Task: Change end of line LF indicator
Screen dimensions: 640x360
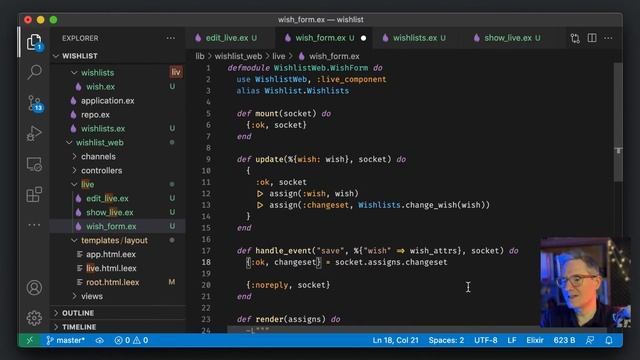Action: [x=512, y=340]
